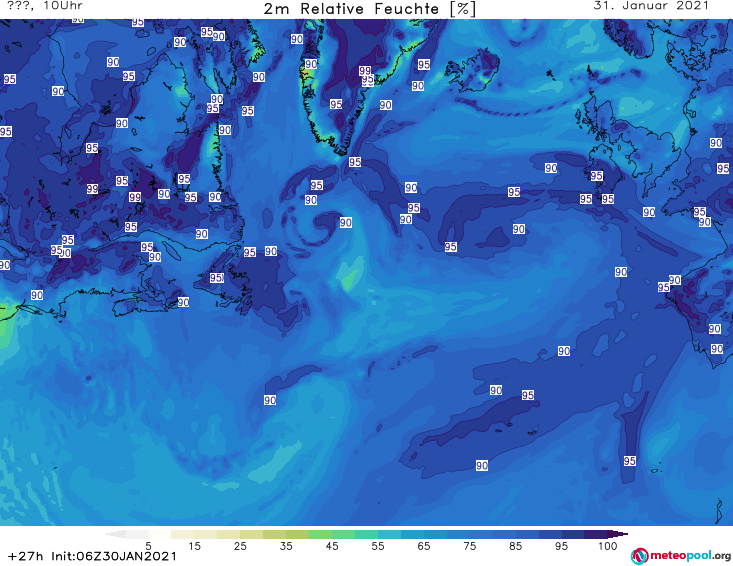Click the '5' value on the color scale

tap(148, 546)
